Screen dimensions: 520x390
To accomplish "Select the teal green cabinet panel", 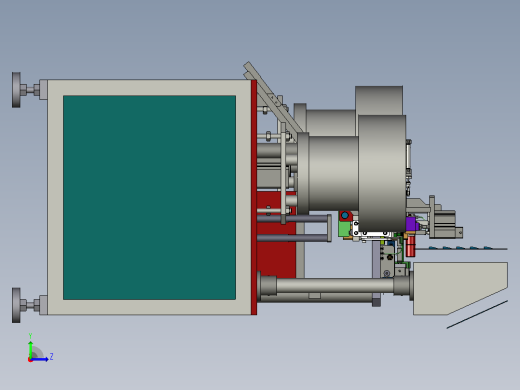I will pyautogui.click(x=149, y=197).
